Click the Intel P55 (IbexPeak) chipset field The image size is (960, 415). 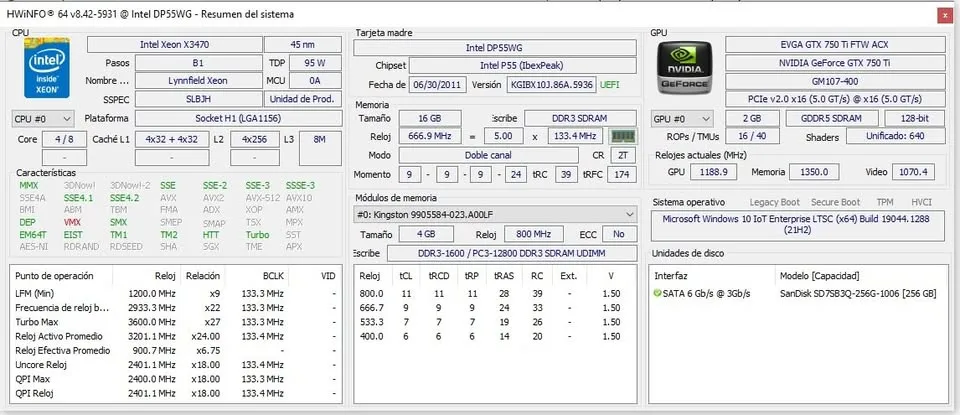(522, 65)
